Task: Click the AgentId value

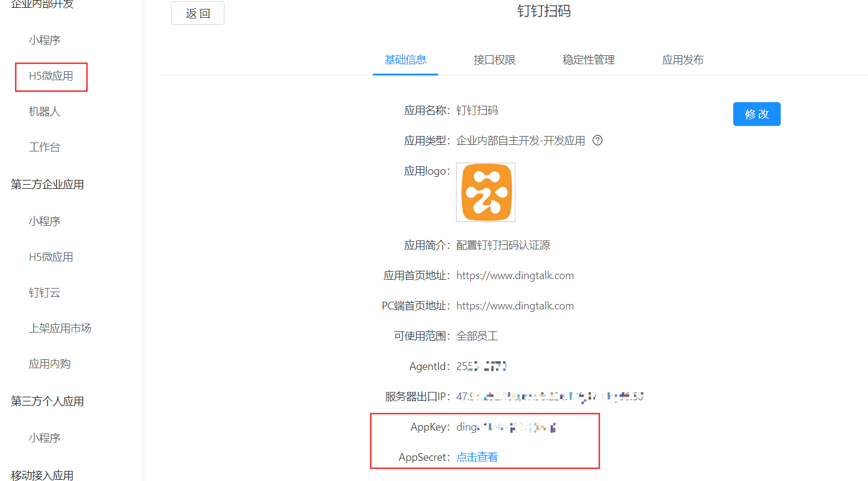Action: [481, 366]
